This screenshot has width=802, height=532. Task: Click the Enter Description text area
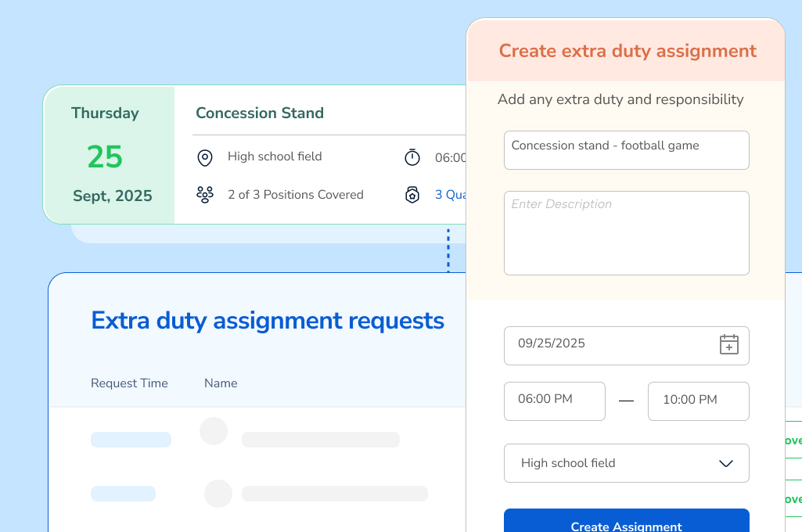pyautogui.click(x=626, y=232)
